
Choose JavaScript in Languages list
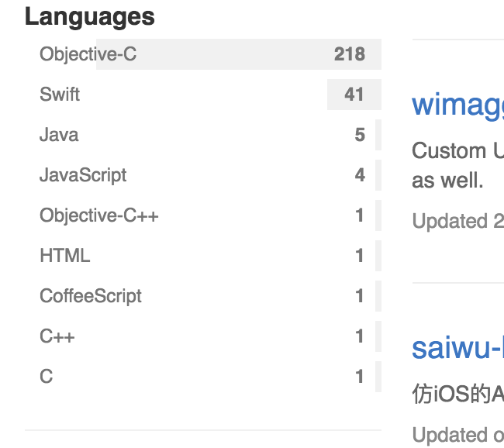click(x=203, y=175)
